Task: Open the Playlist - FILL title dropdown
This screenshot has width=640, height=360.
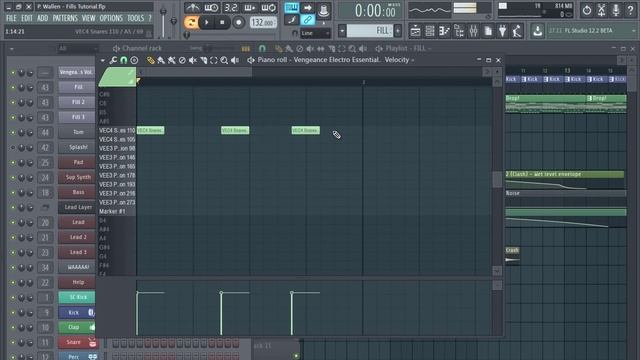Action: click(408, 49)
